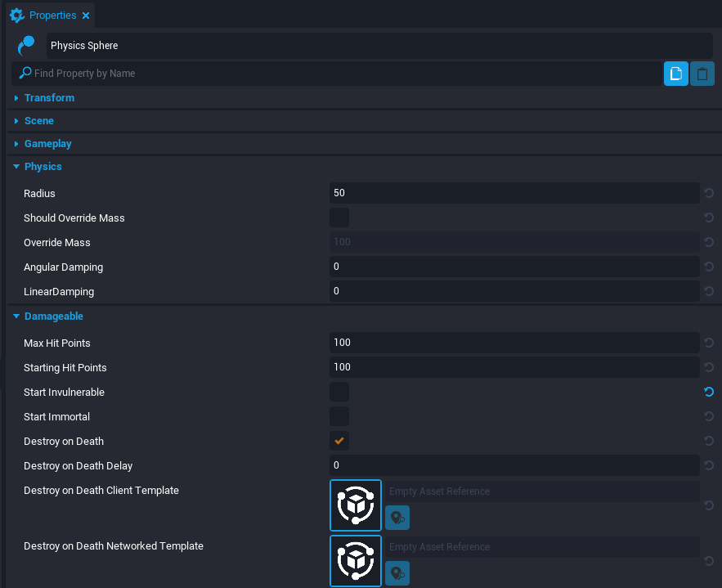
Task: Click Destroy on Death Client Template asset icon
Action: click(356, 505)
